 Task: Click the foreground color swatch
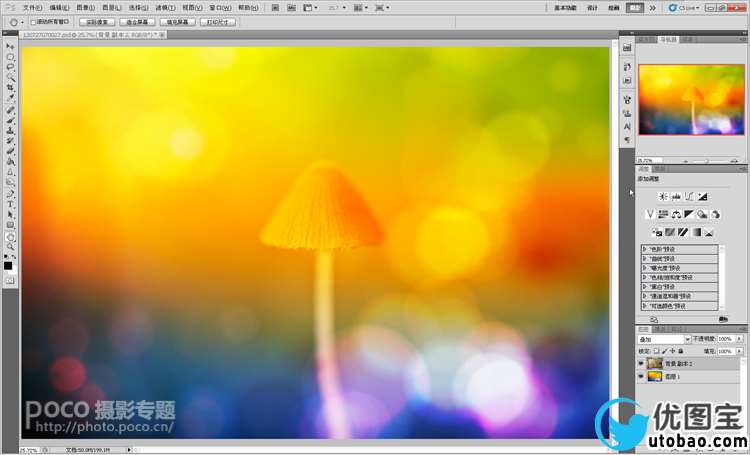point(8,264)
